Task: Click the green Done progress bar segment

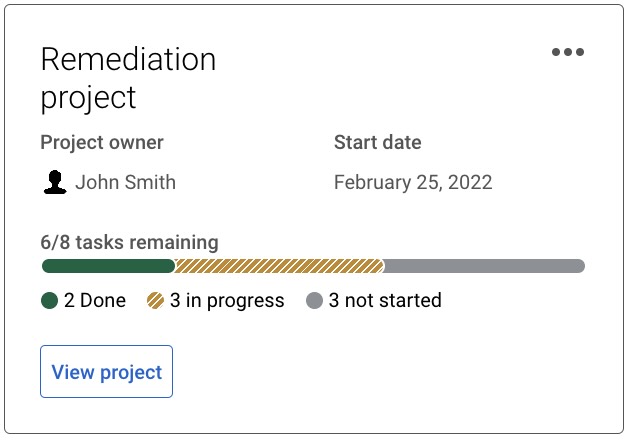Action: pos(108,266)
